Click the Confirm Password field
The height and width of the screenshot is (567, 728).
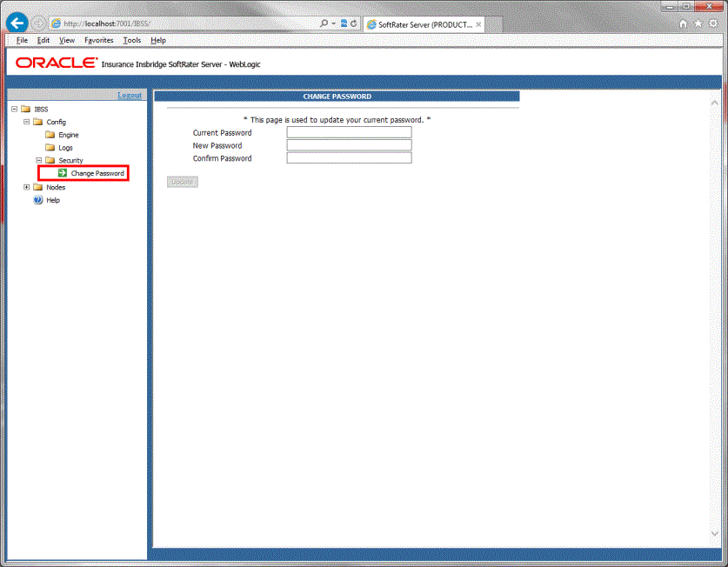(x=349, y=158)
